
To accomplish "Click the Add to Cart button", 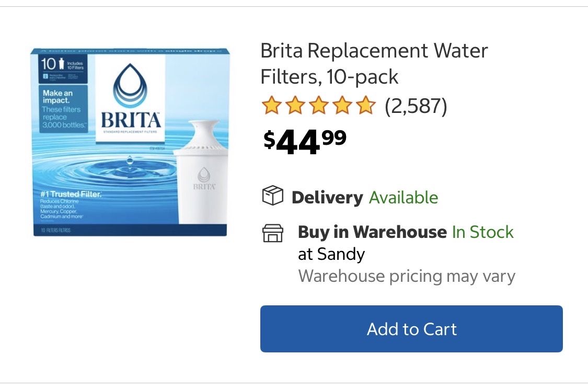I will coord(411,329).
